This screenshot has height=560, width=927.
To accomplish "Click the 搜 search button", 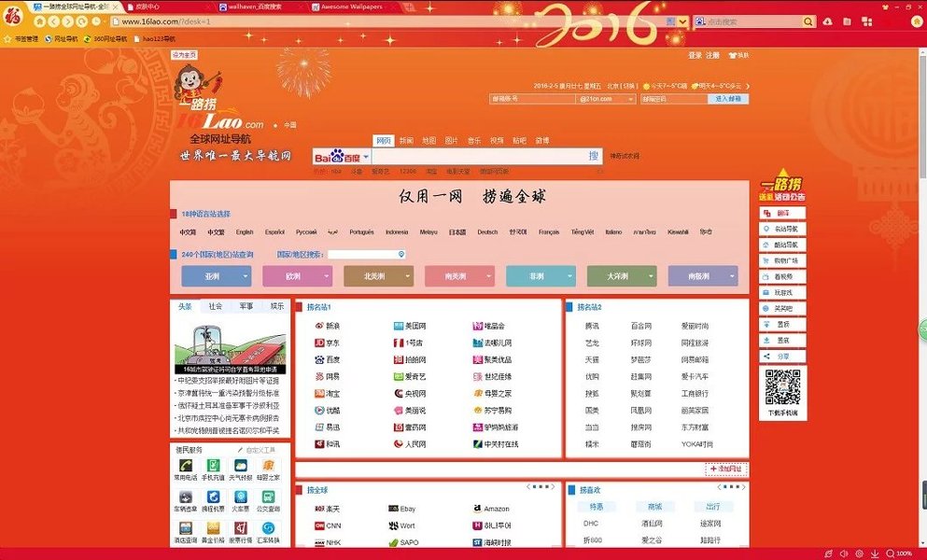I will pyautogui.click(x=594, y=156).
